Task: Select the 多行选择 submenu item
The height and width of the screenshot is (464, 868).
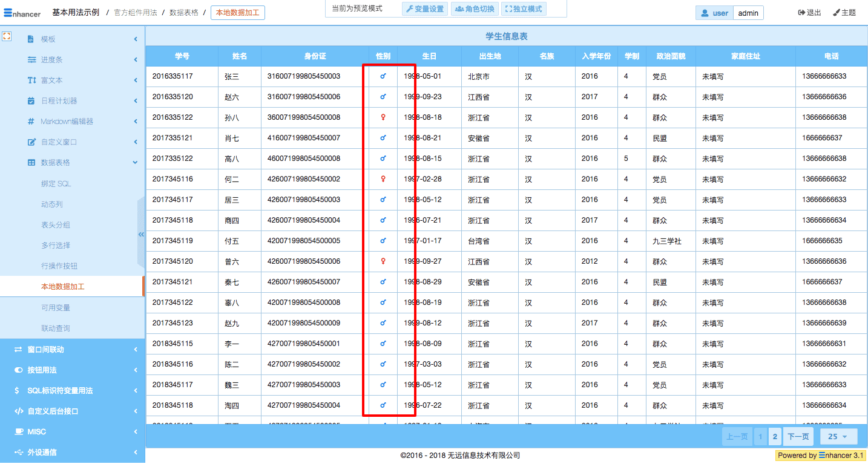Action: click(56, 246)
